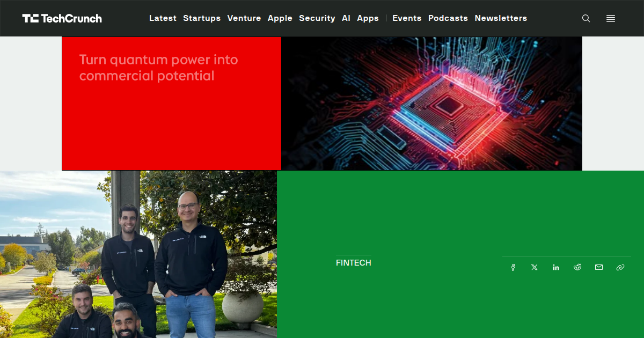644x338 pixels.
Task: Go to Latest in navigation
Action: pyautogui.click(x=163, y=18)
